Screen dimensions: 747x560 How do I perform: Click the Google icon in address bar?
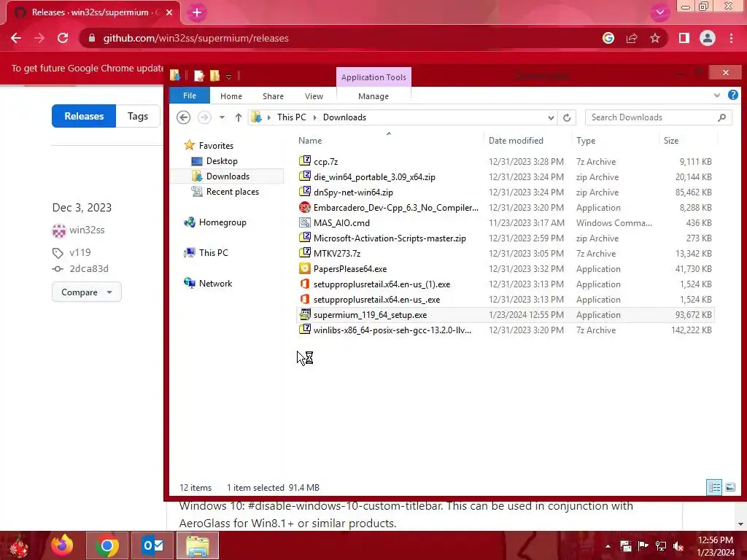[608, 38]
